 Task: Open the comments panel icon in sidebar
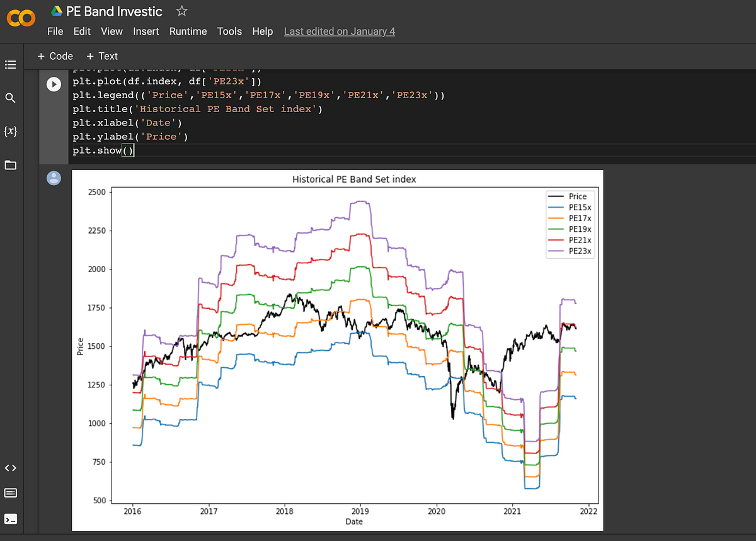pos(10,493)
